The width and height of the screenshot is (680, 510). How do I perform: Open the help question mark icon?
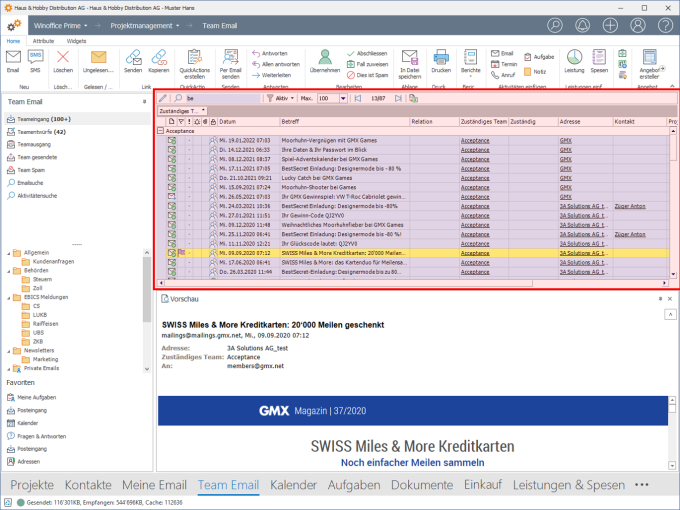click(x=665, y=26)
